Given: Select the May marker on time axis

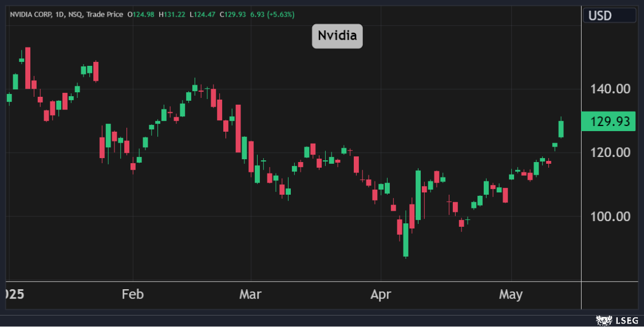Looking at the screenshot, I should coord(511,295).
